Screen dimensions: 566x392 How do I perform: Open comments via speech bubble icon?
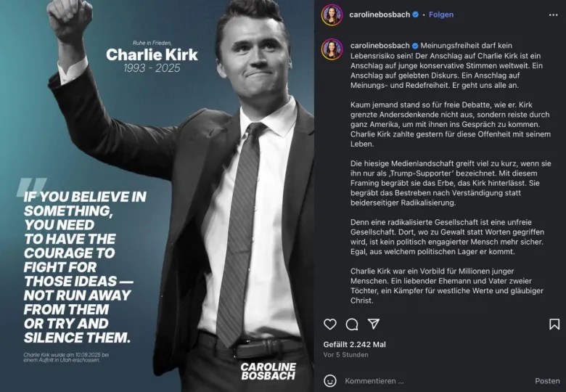point(352,324)
